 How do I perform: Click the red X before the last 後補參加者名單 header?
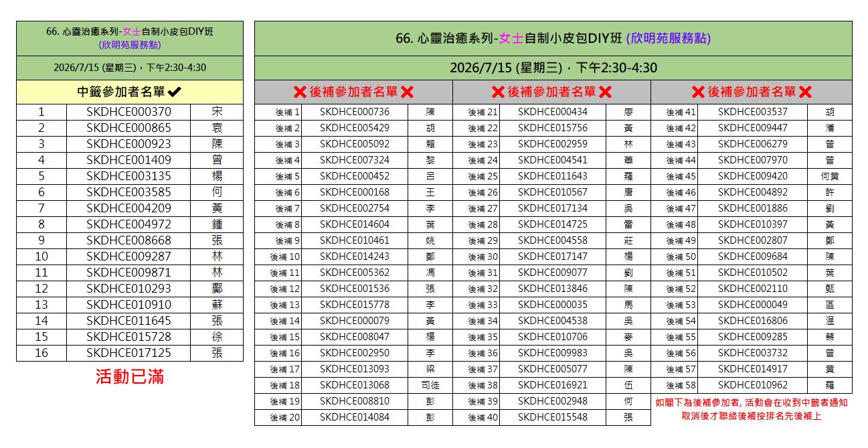[698, 92]
